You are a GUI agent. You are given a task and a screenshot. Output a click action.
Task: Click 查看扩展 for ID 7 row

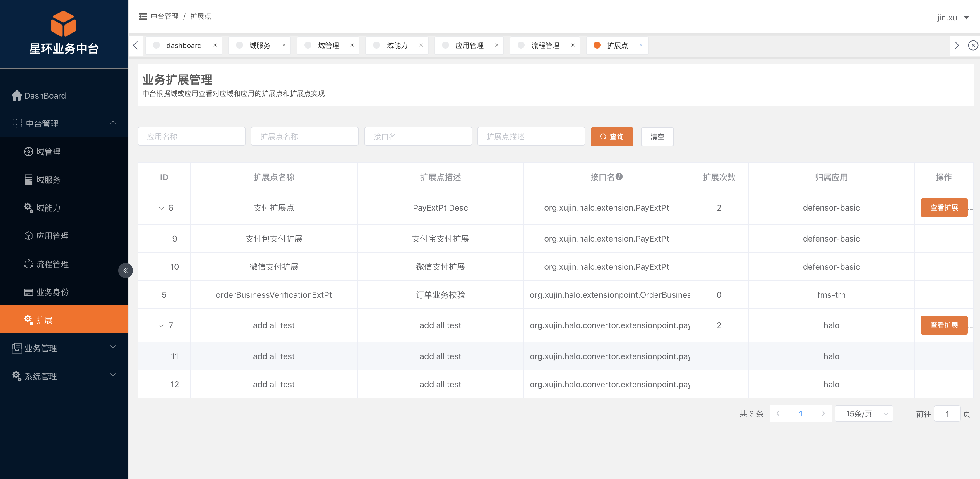[x=944, y=325]
